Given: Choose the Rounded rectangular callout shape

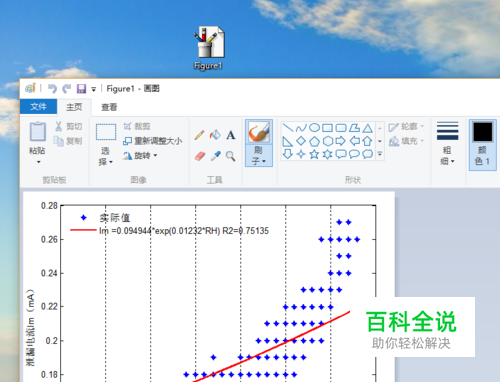Looking at the screenshot, I should coord(341,154).
